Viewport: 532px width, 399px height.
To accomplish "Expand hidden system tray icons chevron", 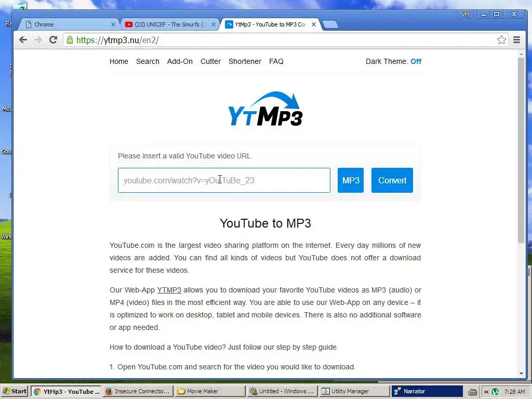I will [486, 392].
